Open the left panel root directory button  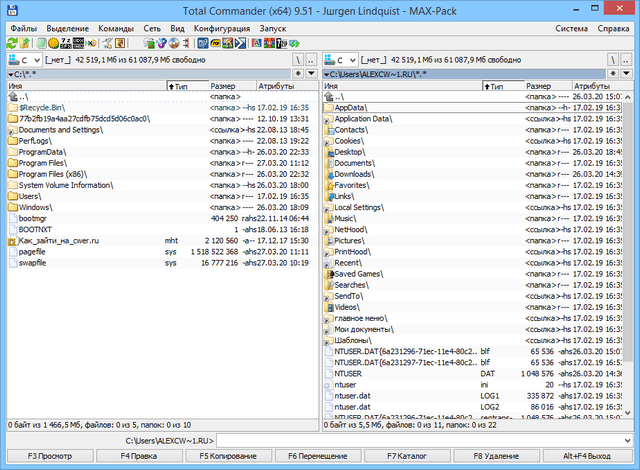click(x=297, y=61)
